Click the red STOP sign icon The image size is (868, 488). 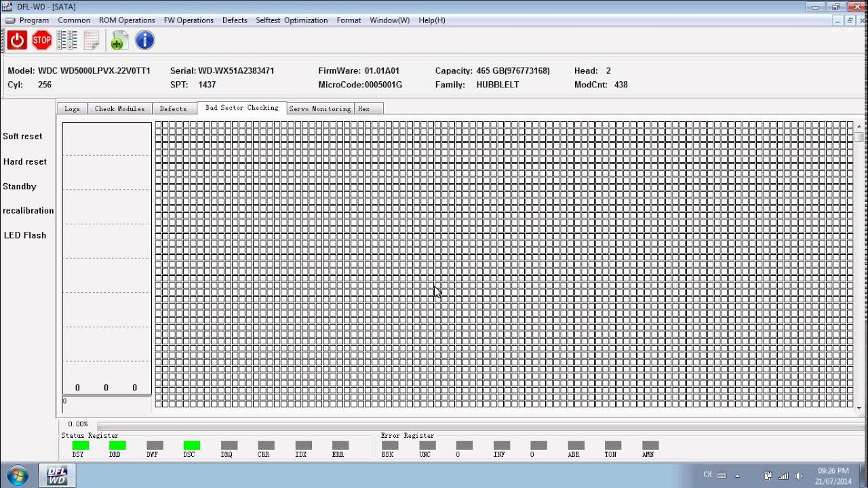[x=42, y=41]
